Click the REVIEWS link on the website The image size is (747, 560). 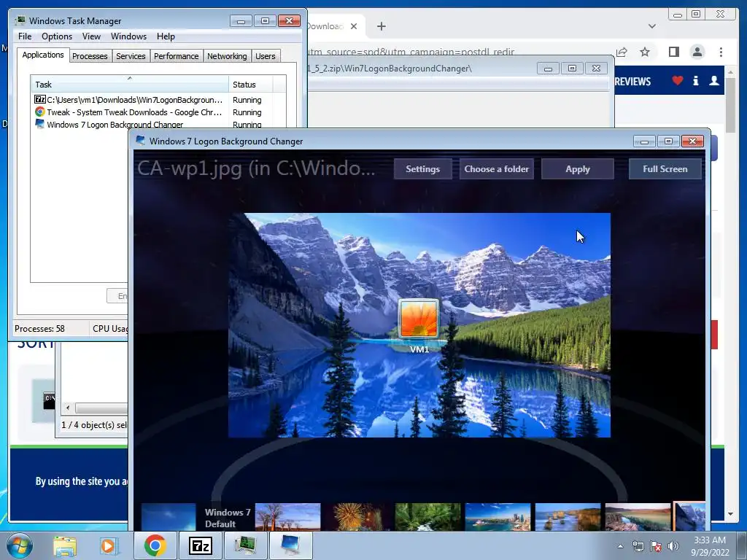point(632,82)
